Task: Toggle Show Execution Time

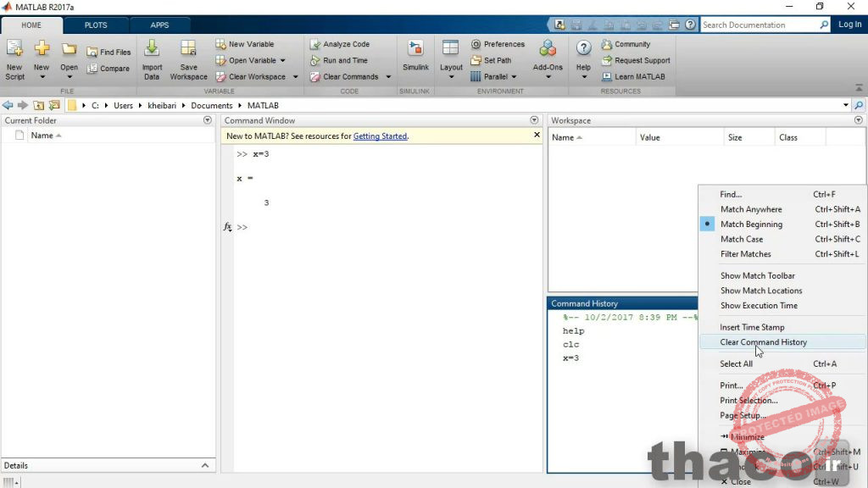Action: click(x=782, y=305)
